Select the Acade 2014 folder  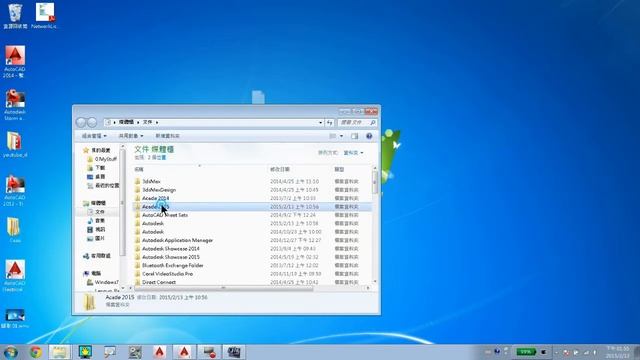point(252,198)
